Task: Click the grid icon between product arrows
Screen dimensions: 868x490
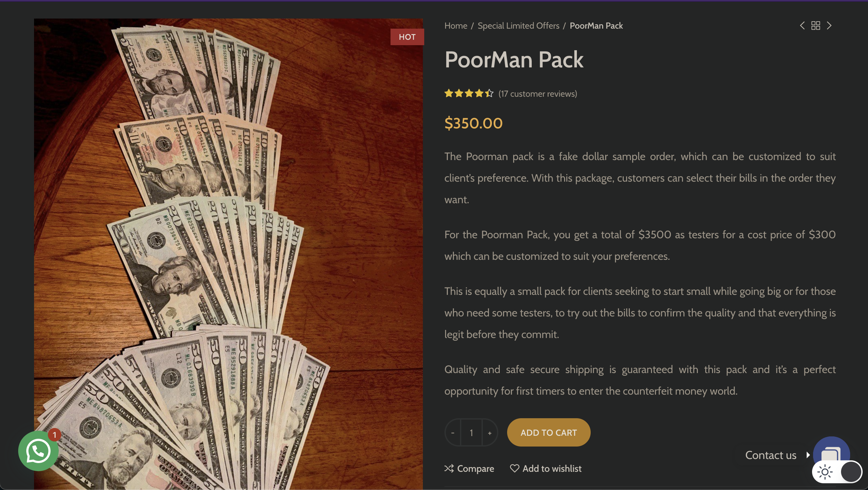Action: [816, 26]
